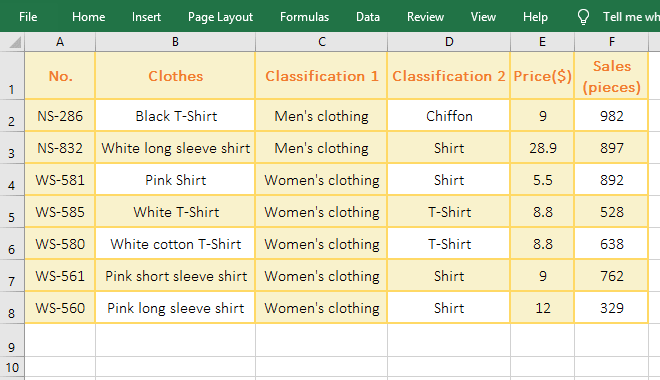The height and width of the screenshot is (380, 660).
Task: Select column F header
Action: click(x=612, y=42)
